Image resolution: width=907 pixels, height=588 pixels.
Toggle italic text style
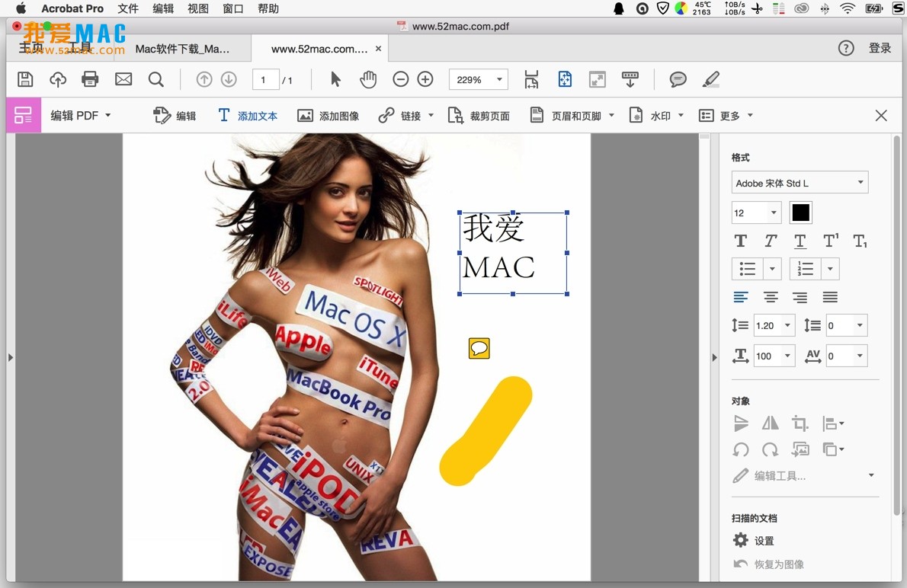(771, 241)
